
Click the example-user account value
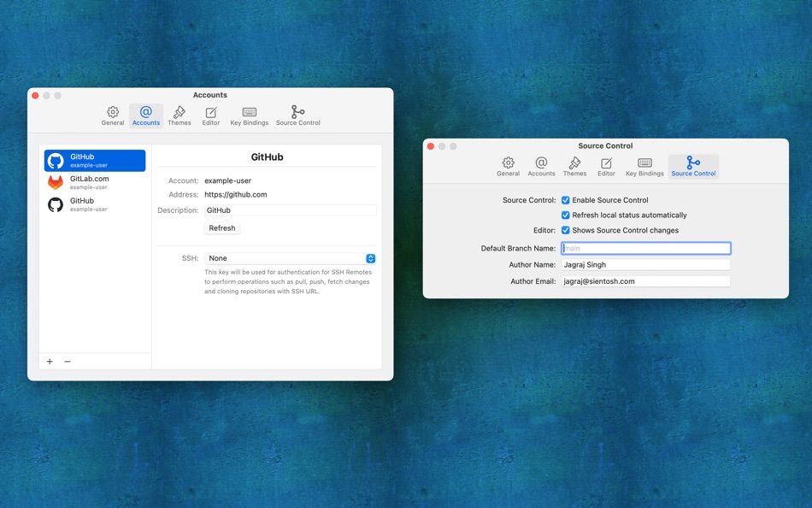click(x=228, y=180)
